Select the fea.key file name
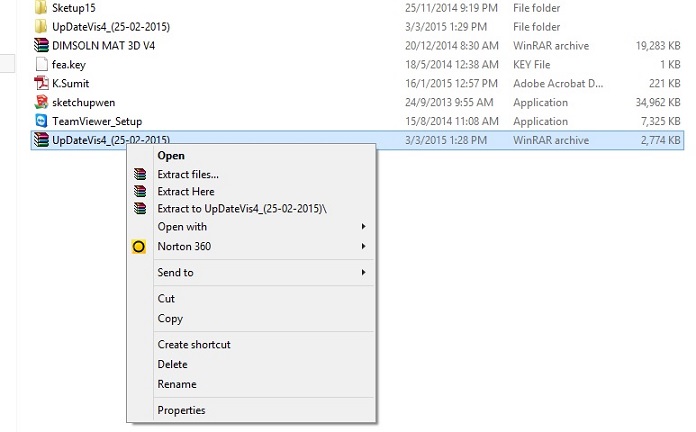Viewport: 696px width, 432px height. tap(69, 65)
